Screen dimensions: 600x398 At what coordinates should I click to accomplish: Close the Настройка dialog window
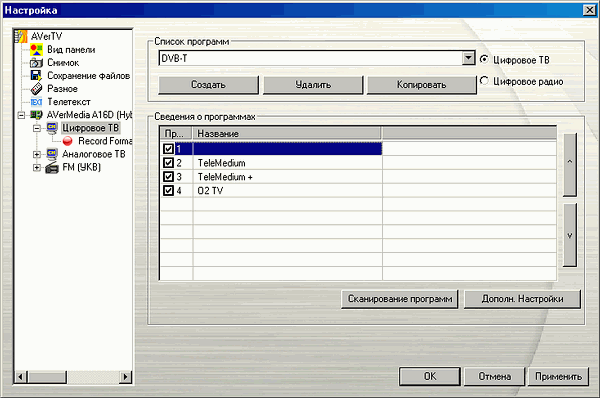[x=589, y=10]
